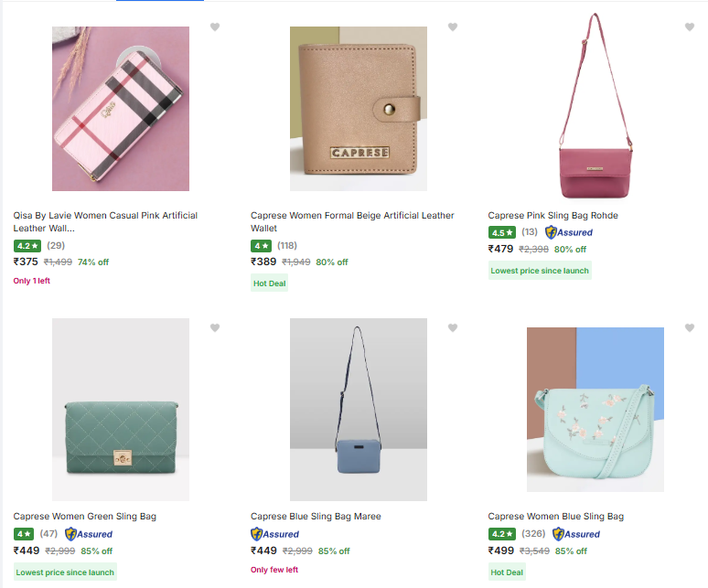708x588 pixels.
Task: Click the beige Caprese wallet product image
Action: click(x=358, y=109)
